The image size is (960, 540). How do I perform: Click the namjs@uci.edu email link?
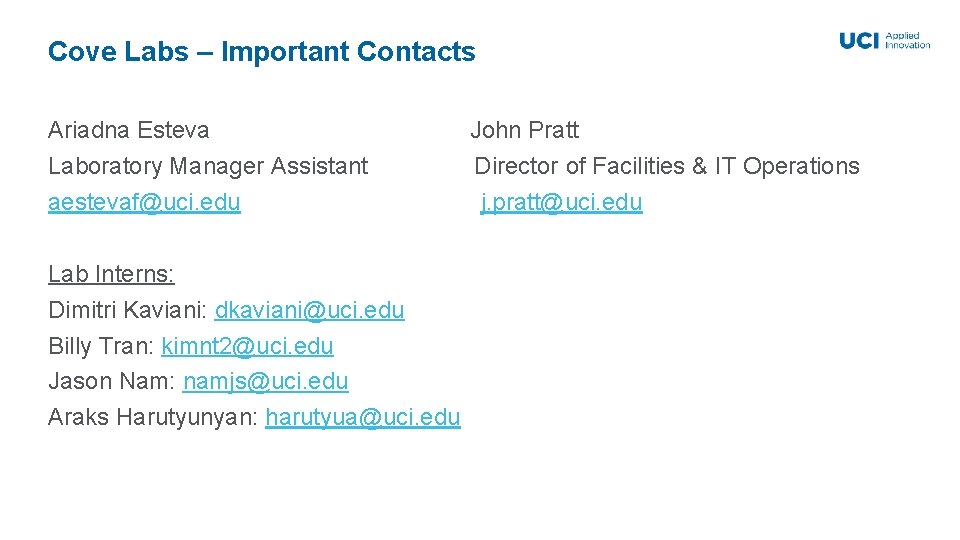point(266,381)
